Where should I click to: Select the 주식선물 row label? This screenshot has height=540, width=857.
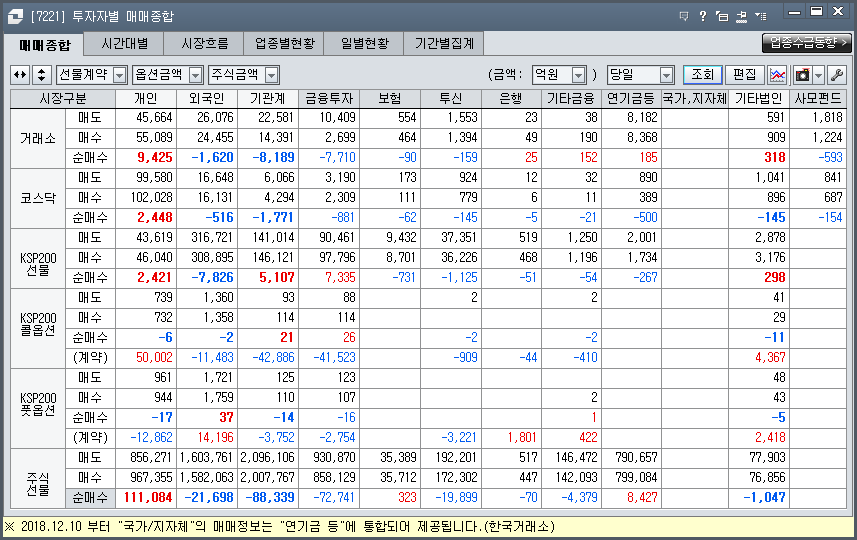pyautogui.click(x=38, y=478)
